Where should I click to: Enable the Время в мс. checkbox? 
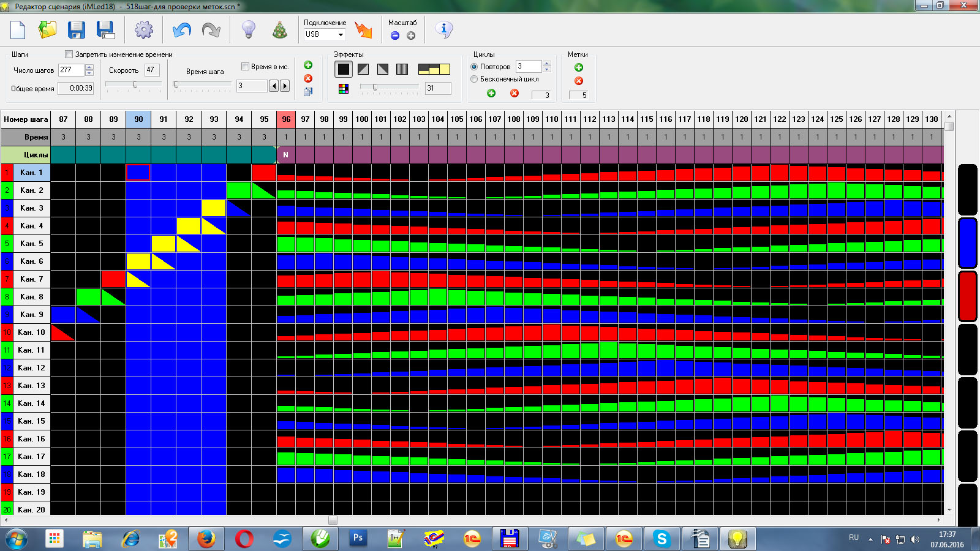point(245,67)
